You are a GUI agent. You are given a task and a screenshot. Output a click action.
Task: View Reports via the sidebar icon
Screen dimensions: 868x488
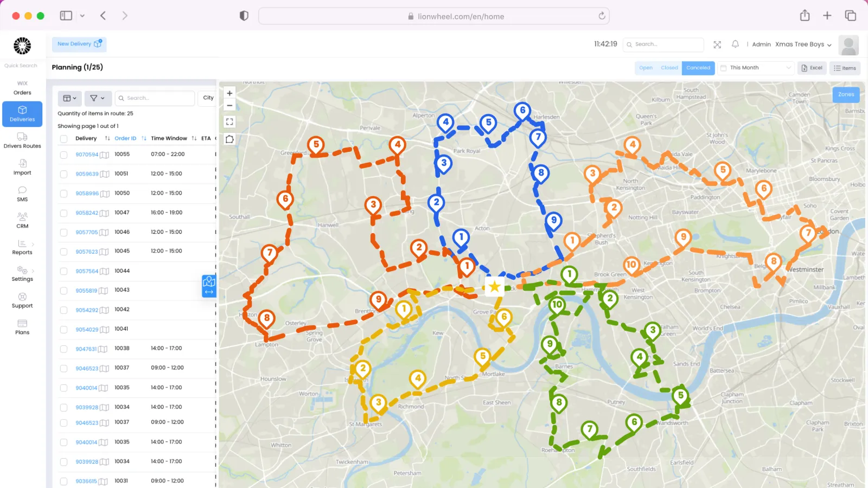22,247
